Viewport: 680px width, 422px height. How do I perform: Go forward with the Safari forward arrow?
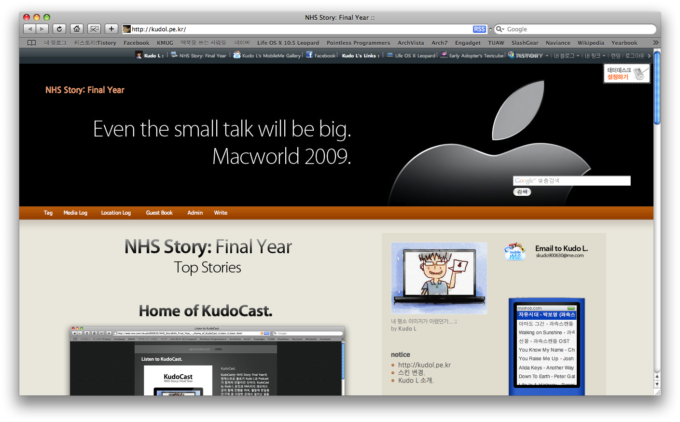click(x=42, y=29)
